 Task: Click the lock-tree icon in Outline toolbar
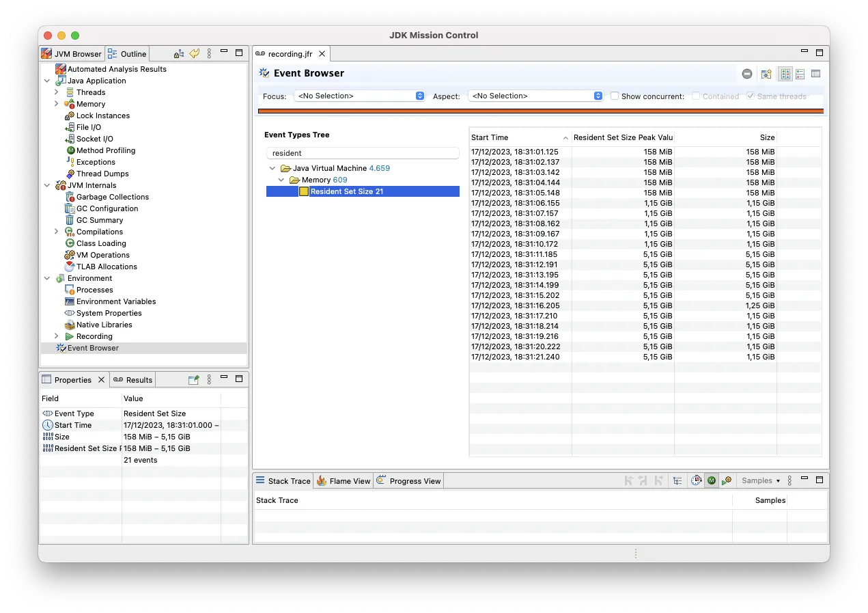[x=179, y=53]
